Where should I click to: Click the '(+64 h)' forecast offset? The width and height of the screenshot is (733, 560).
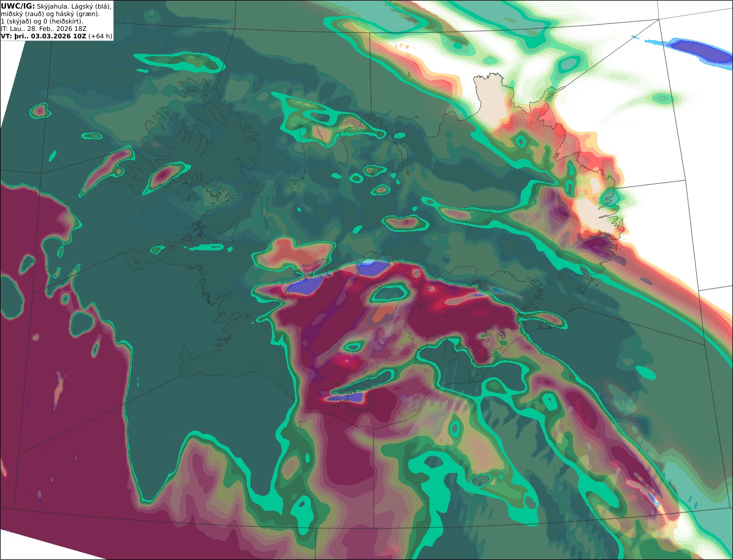[100, 36]
